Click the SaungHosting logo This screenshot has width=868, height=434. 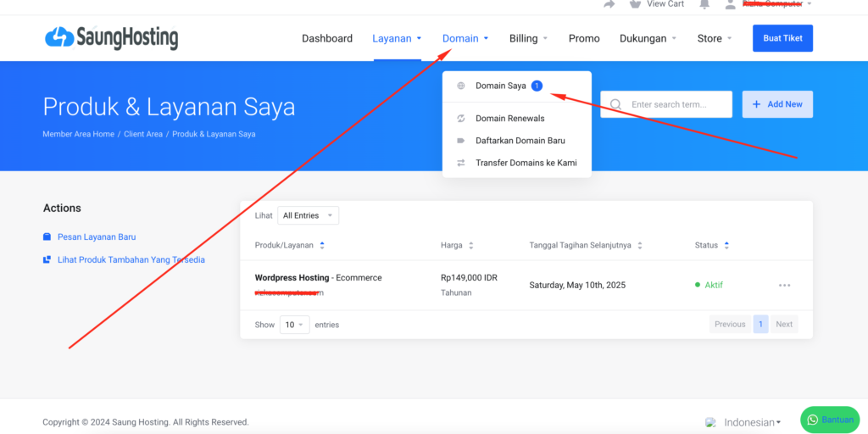click(x=111, y=38)
